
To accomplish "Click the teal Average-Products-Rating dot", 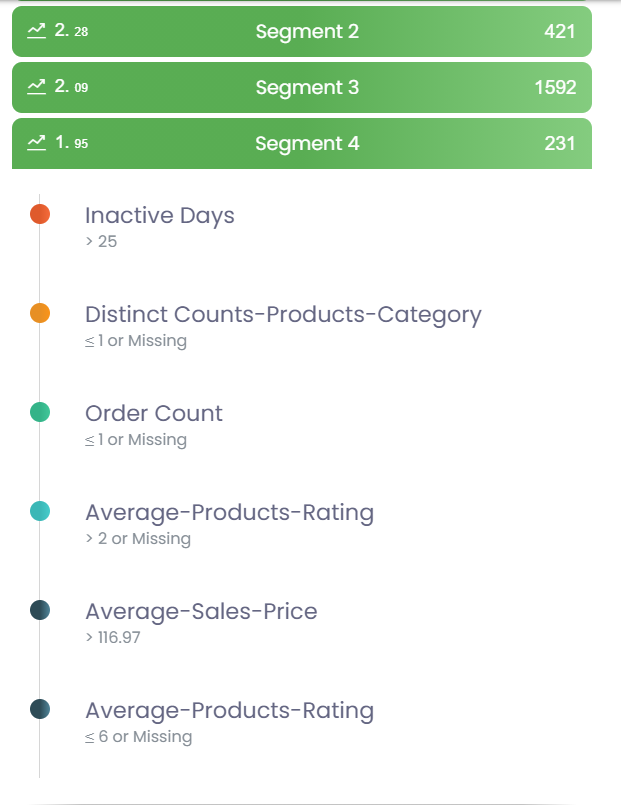I will 40,511.
